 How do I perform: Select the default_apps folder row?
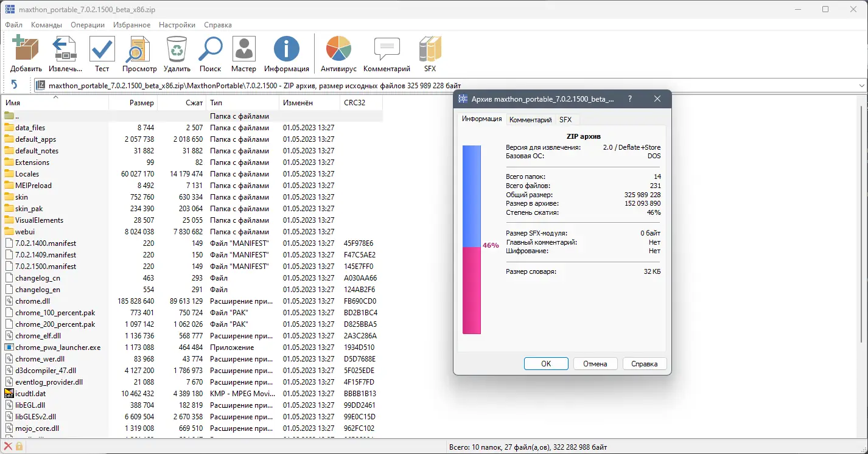pyautogui.click(x=192, y=139)
